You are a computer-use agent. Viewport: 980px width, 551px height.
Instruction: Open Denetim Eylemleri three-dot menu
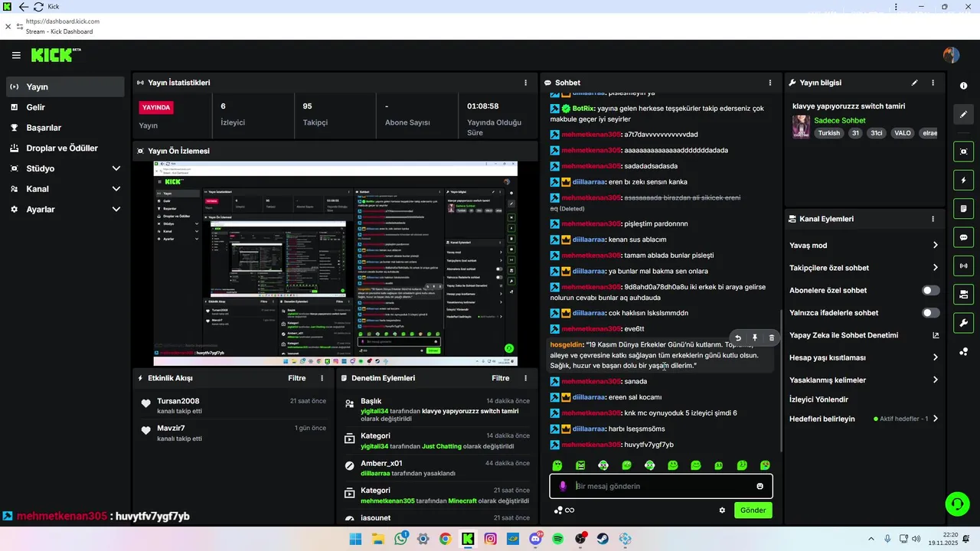[x=525, y=378]
